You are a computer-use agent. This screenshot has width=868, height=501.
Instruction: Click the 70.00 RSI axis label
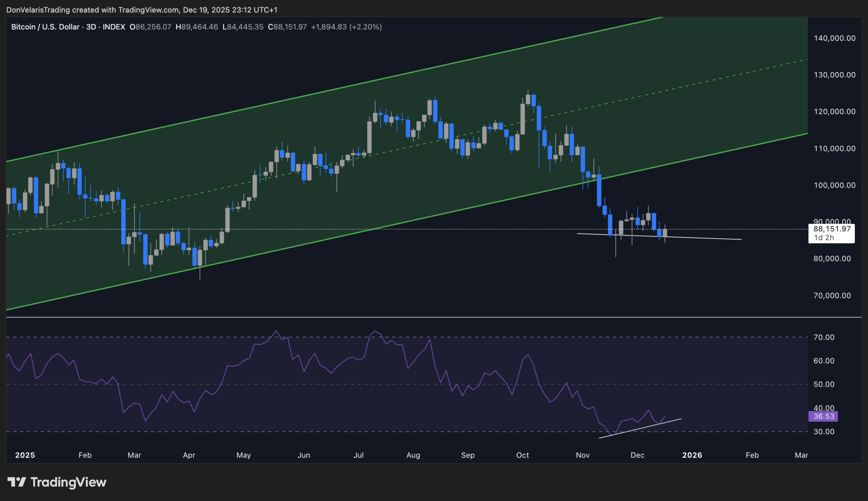coord(824,337)
